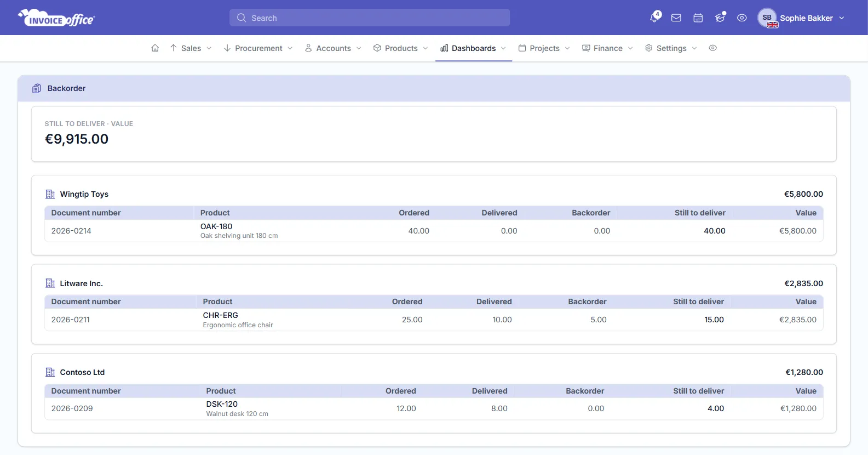Click Contoso Ltd total €1,280.00
868x455 pixels.
(804, 372)
